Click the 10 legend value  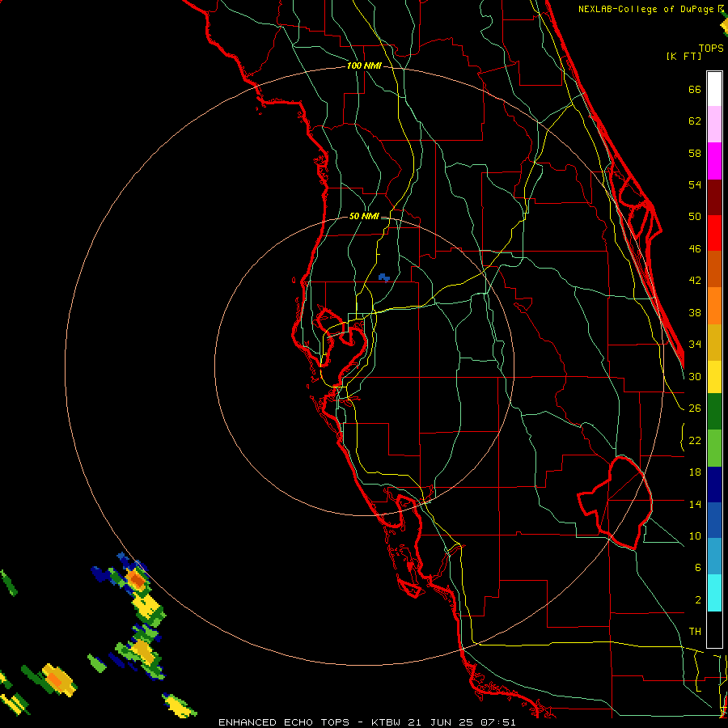point(695,536)
